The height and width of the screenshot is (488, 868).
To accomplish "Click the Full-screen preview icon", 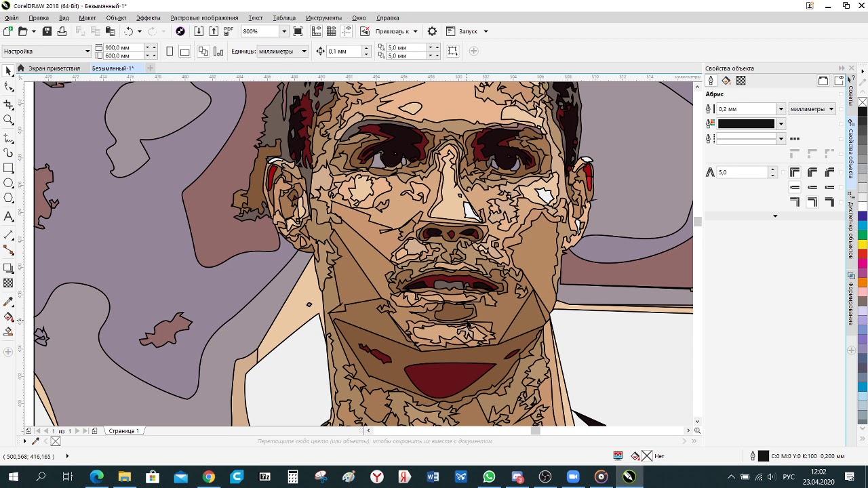I will tap(298, 31).
